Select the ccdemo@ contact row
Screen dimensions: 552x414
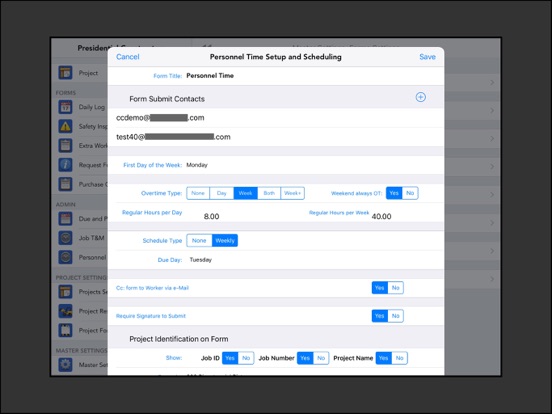(276, 118)
